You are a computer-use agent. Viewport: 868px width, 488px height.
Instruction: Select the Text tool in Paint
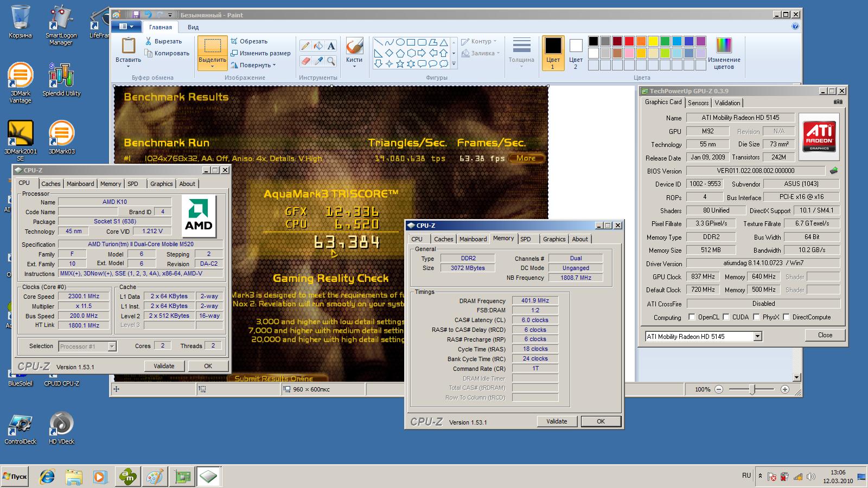(x=331, y=46)
